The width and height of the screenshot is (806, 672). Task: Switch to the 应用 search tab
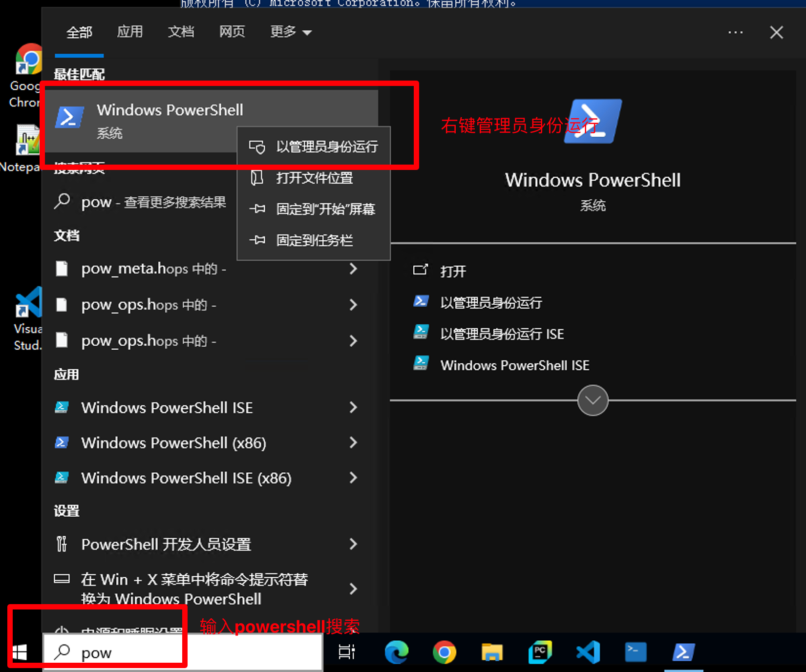point(130,32)
